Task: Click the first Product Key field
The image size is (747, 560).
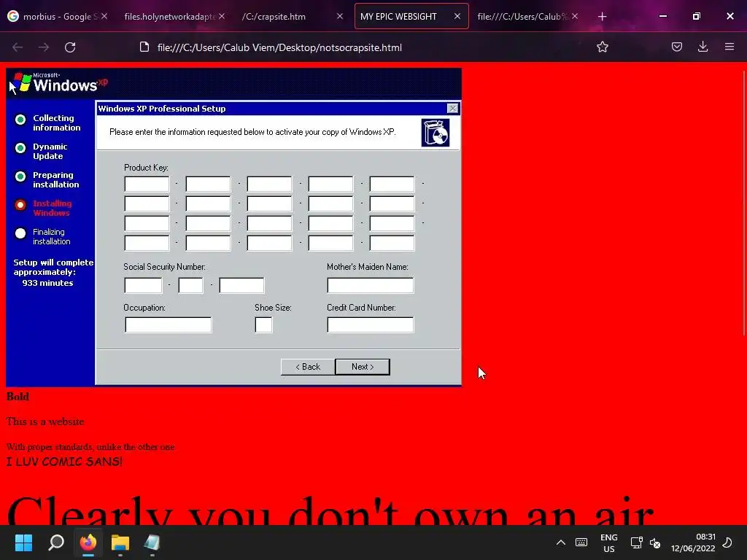Action: coord(147,184)
